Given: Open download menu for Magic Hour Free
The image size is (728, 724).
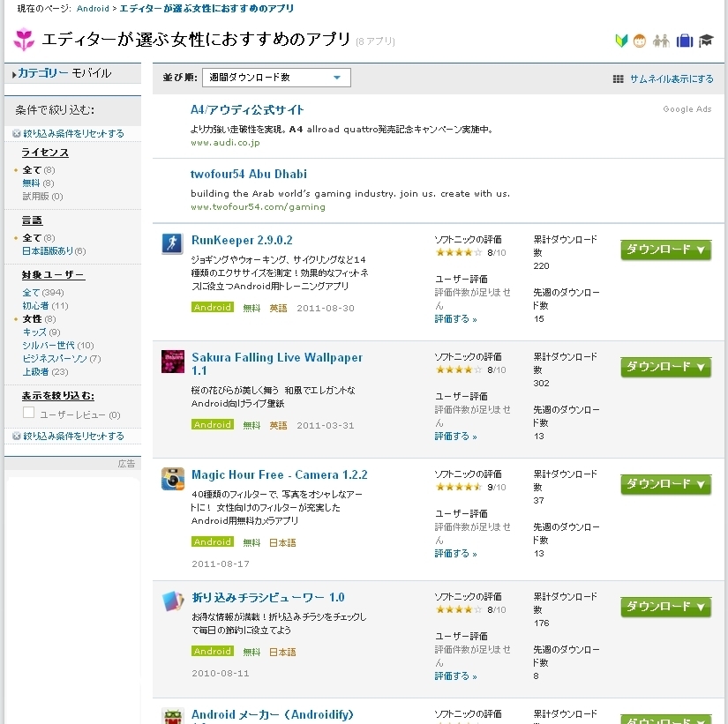Looking at the screenshot, I should tap(665, 484).
